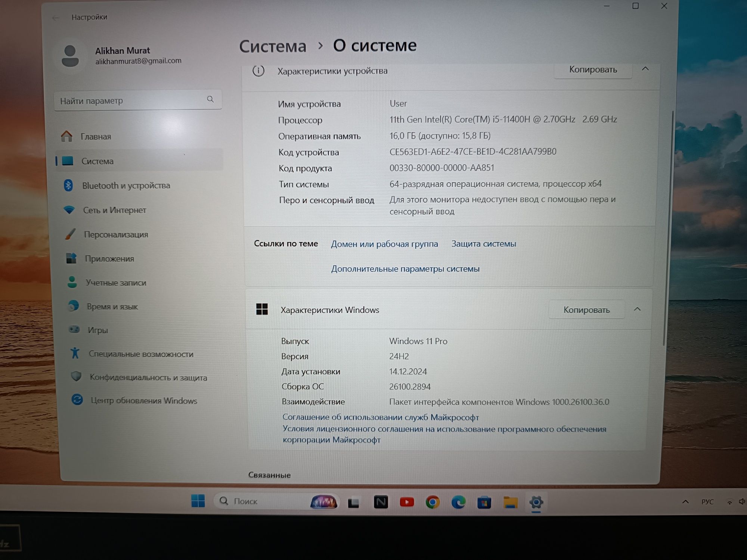
Task: Switch input language via РУС indicator
Action: [707, 502]
